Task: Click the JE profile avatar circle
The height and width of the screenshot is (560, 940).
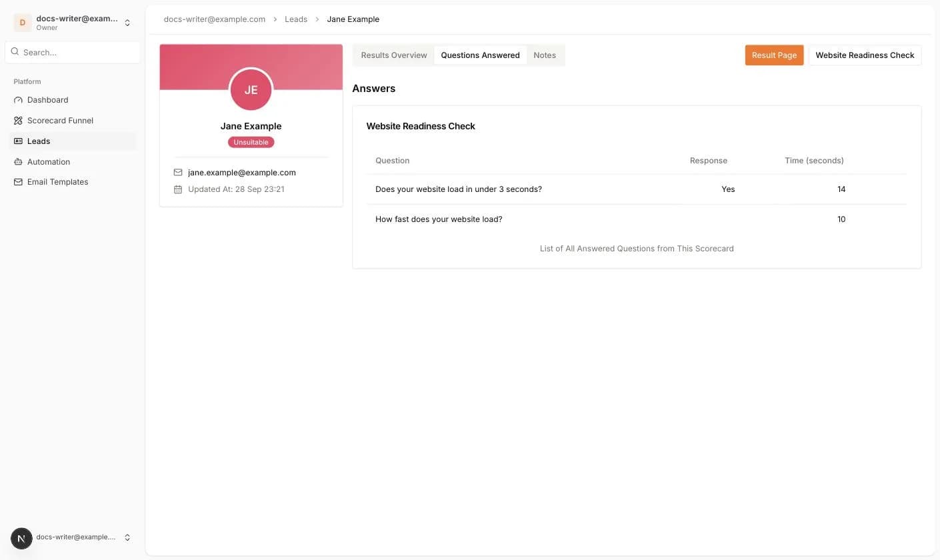Action: coord(251,89)
